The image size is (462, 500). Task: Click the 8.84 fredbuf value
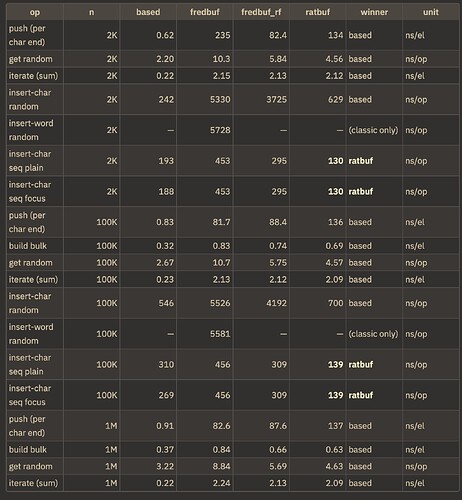[221, 466]
